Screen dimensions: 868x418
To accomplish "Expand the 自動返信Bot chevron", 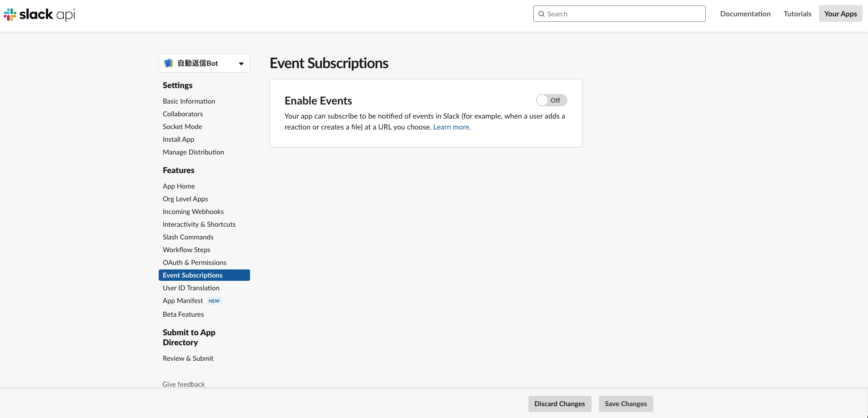I will pyautogui.click(x=241, y=63).
